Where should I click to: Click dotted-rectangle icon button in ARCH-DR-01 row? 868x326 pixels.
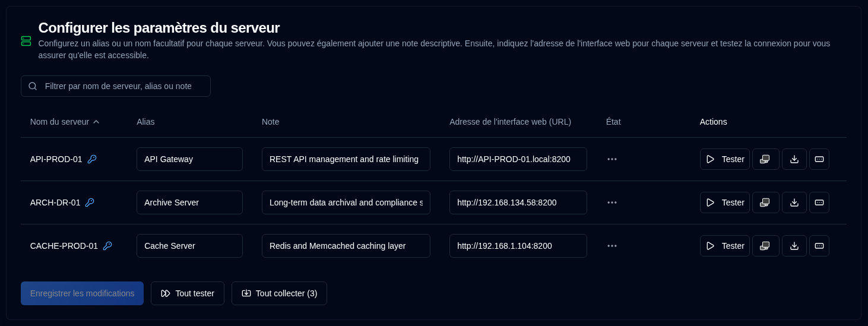click(819, 202)
